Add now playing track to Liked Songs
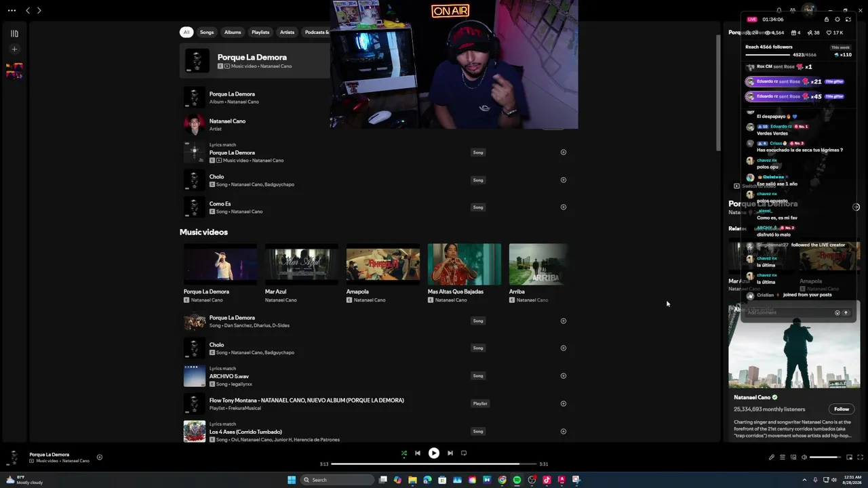Viewport: 868px width, 488px height. (100, 457)
